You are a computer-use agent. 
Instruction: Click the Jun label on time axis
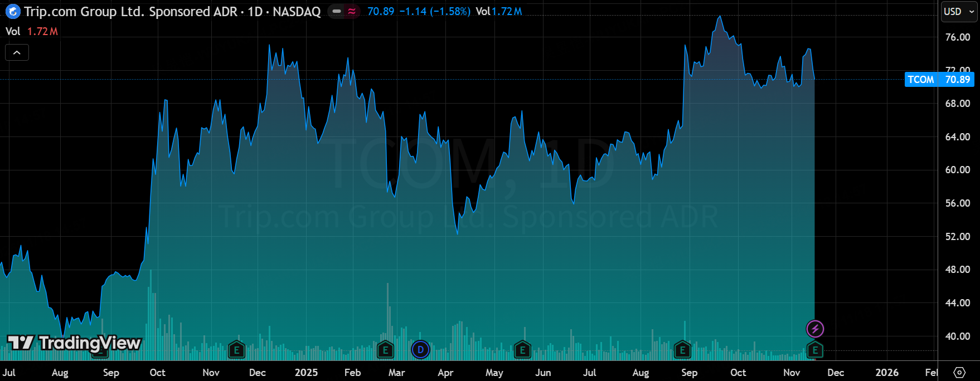click(x=543, y=372)
